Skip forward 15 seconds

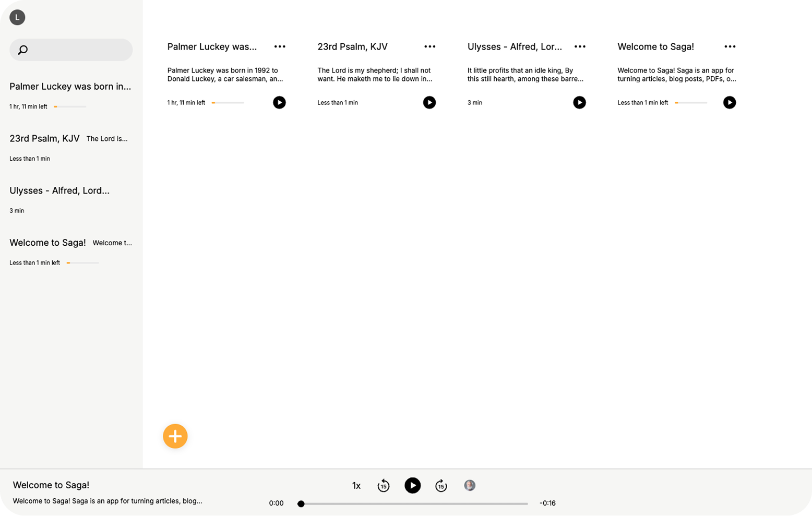[441, 486]
